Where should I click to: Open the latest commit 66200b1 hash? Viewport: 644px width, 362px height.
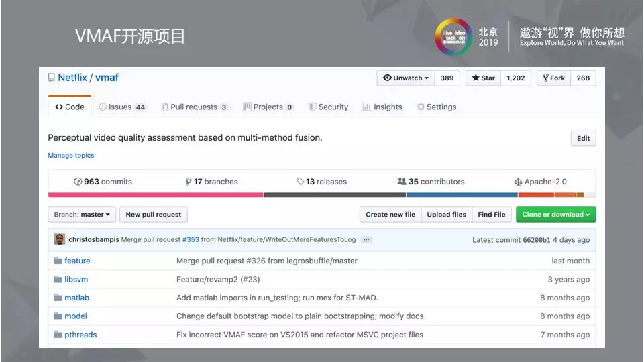[x=536, y=240]
